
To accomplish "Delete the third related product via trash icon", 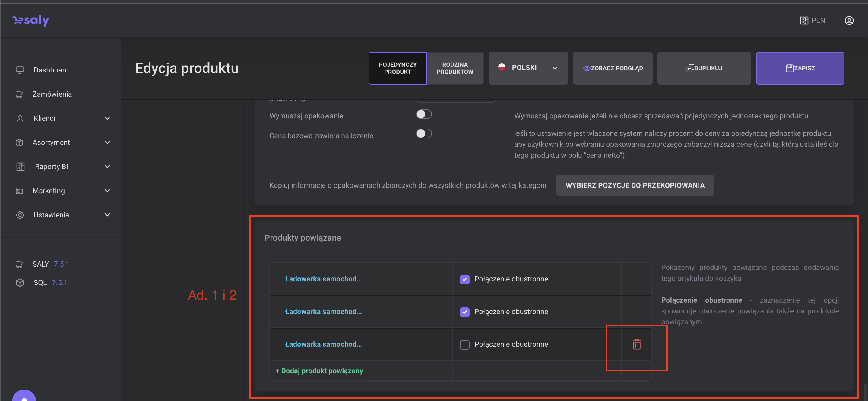I will pyautogui.click(x=636, y=344).
